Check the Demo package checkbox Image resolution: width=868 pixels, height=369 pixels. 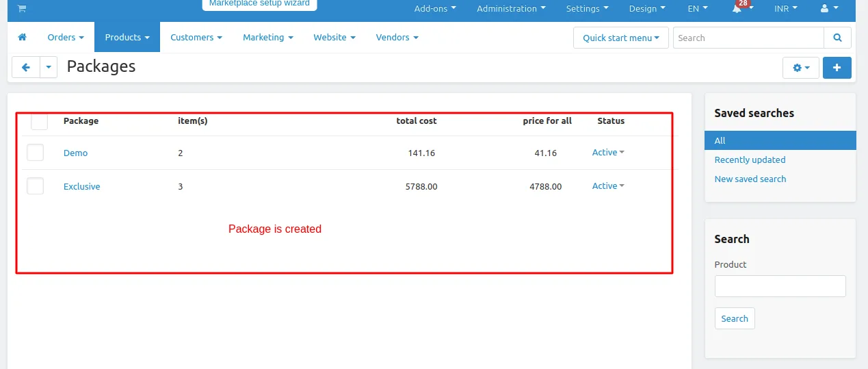tap(35, 152)
